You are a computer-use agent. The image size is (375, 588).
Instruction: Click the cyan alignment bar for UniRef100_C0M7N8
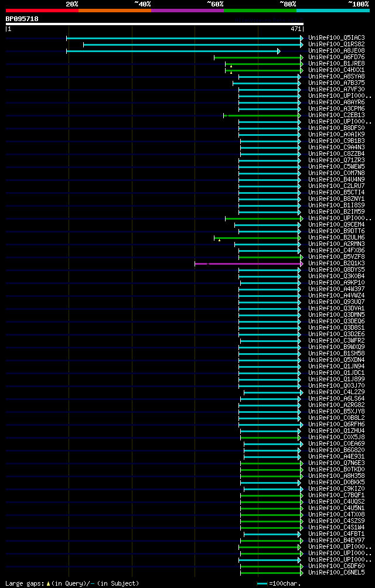[270, 173]
